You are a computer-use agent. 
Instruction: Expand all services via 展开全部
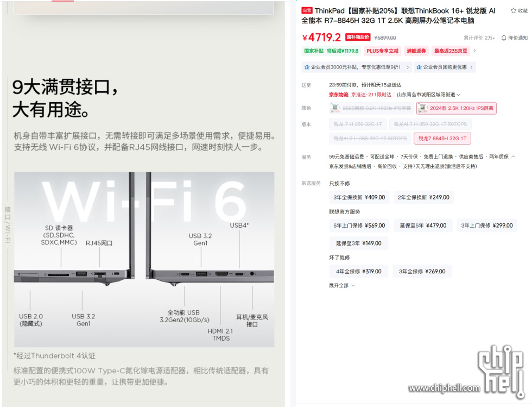[341, 285]
